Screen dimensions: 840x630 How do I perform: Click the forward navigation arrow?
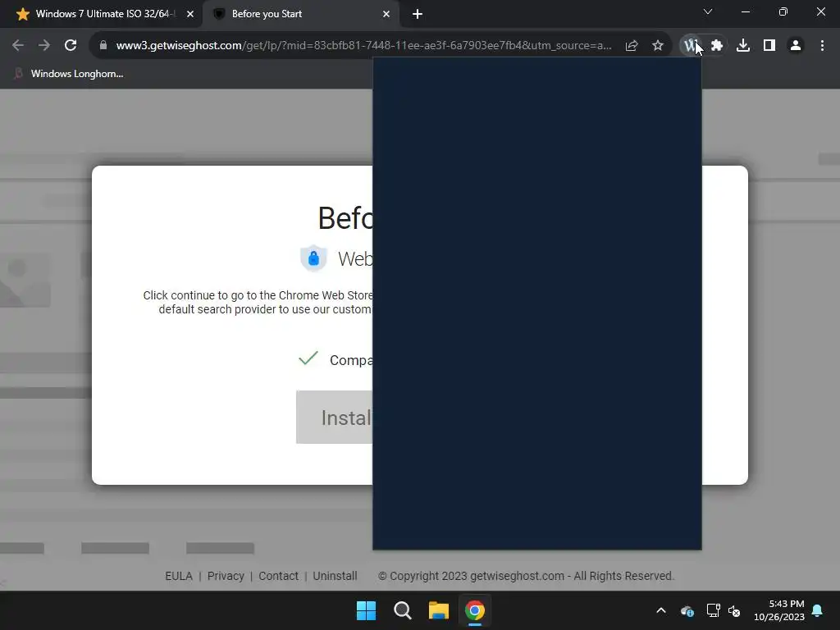point(44,46)
